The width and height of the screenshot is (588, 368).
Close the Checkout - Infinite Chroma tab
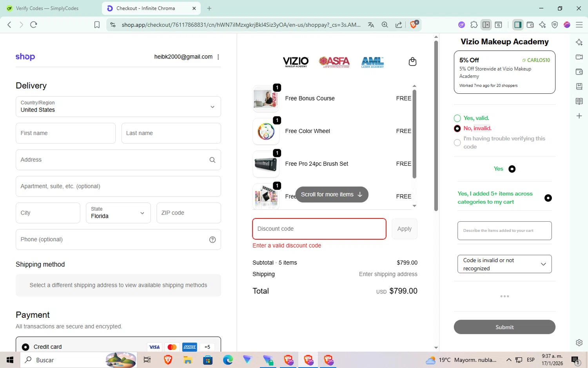194,8
